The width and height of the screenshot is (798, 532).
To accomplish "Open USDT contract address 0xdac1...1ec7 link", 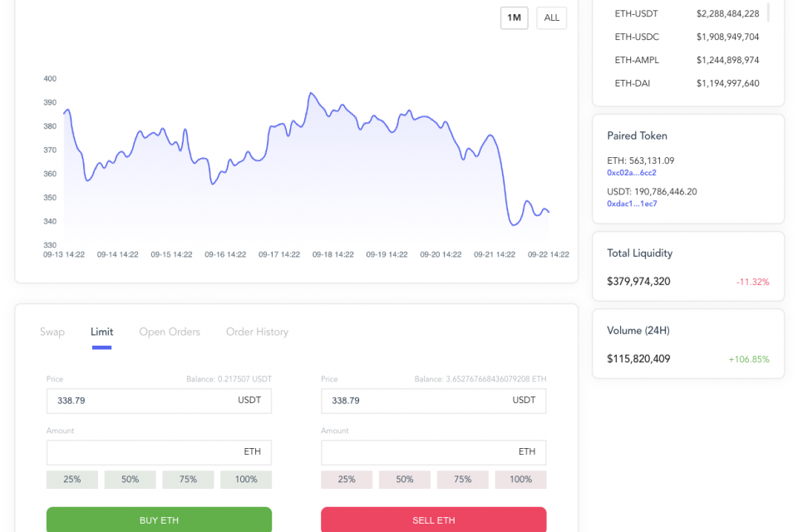I will coord(632,204).
